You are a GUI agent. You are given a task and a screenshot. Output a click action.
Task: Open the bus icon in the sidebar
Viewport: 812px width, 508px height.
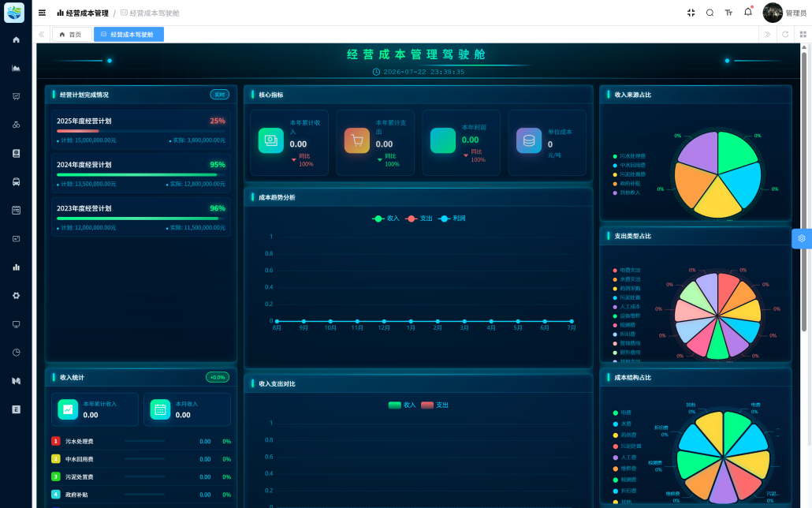(16, 182)
